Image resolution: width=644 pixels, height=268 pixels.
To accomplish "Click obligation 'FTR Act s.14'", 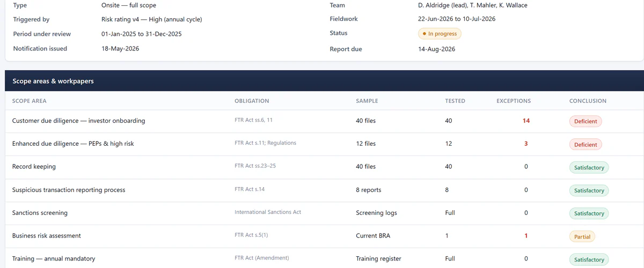I will [x=250, y=189].
